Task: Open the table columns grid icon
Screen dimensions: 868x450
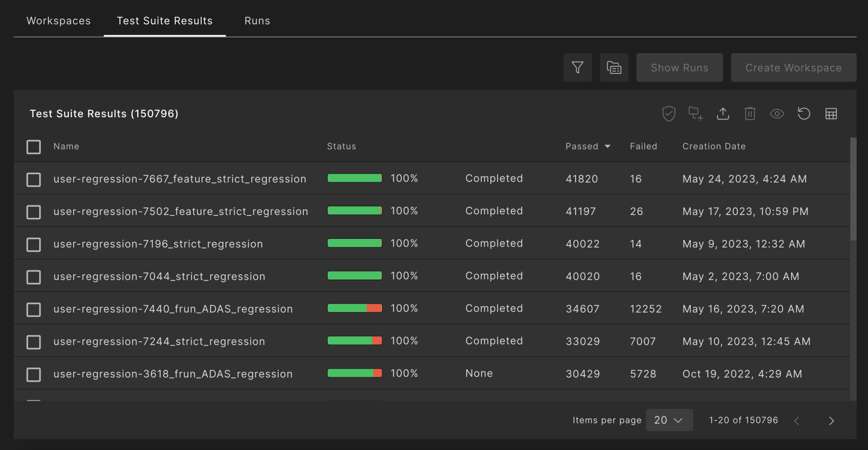Action: [x=831, y=113]
